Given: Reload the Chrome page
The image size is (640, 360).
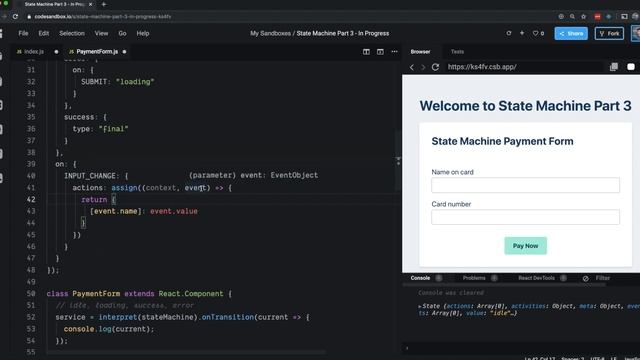Looking at the screenshot, I should click(x=15, y=16).
